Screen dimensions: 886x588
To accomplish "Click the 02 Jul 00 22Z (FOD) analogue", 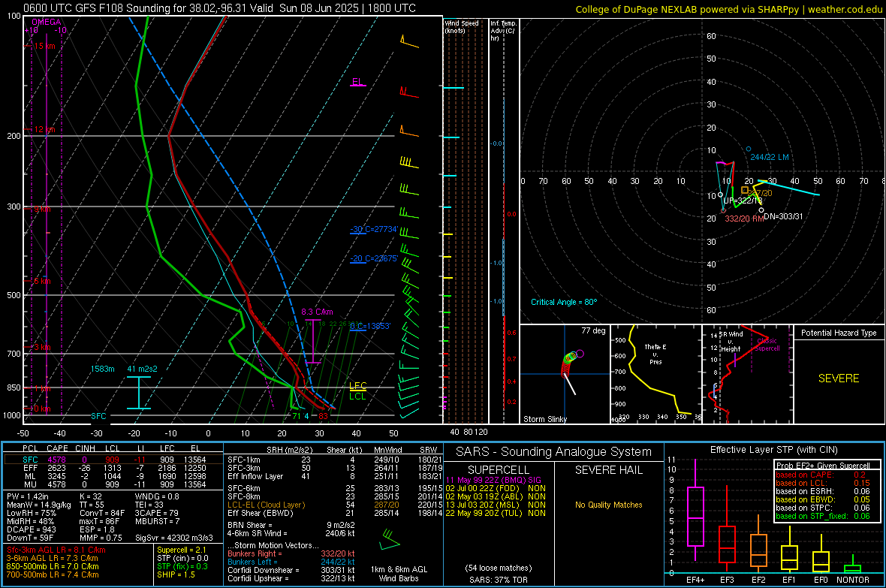I will (496, 488).
